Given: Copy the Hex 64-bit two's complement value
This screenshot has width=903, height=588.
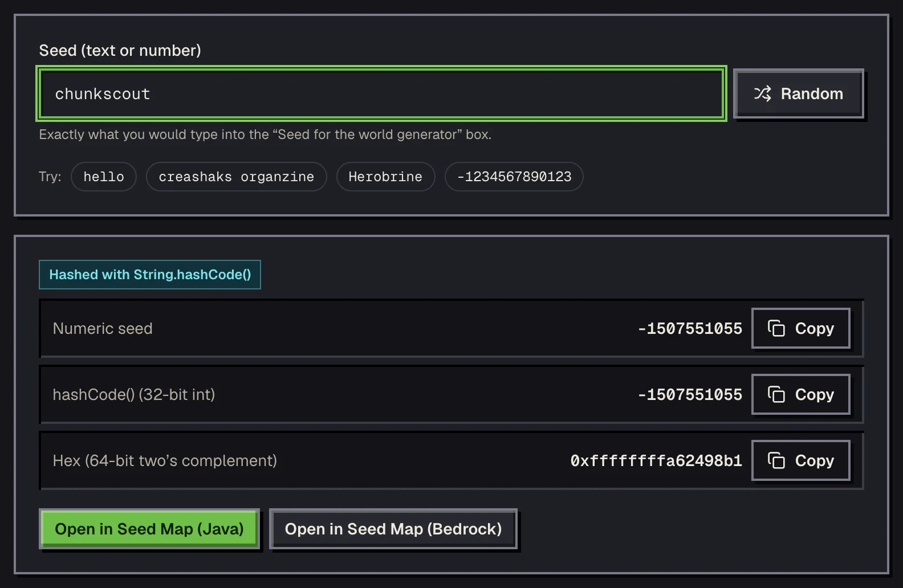Looking at the screenshot, I should pos(800,460).
